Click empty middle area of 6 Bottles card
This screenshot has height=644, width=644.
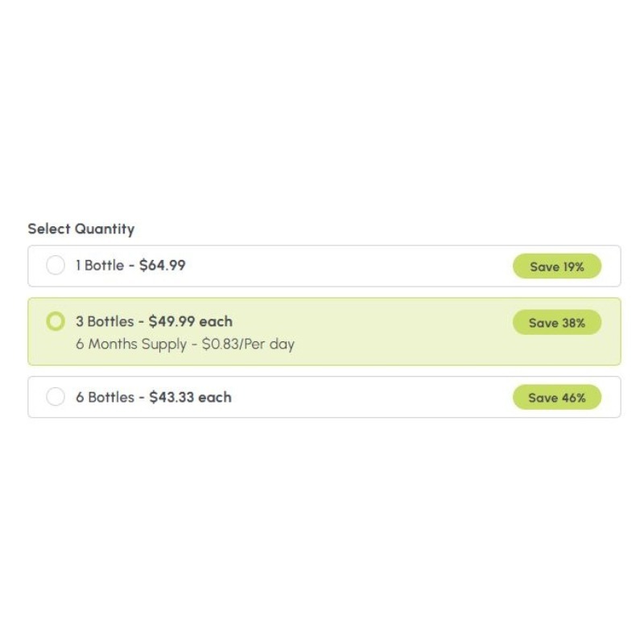pyautogui.click(x=362, y=398)
